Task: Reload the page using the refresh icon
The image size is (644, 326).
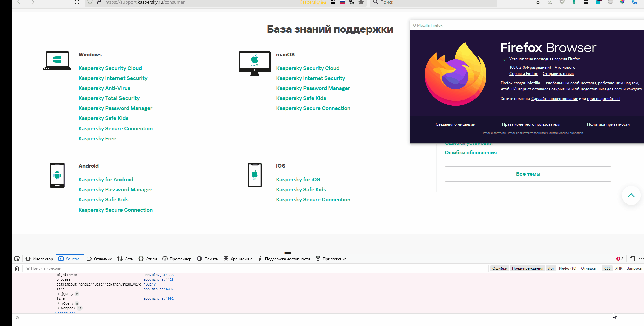Action: tap(77, 2)
